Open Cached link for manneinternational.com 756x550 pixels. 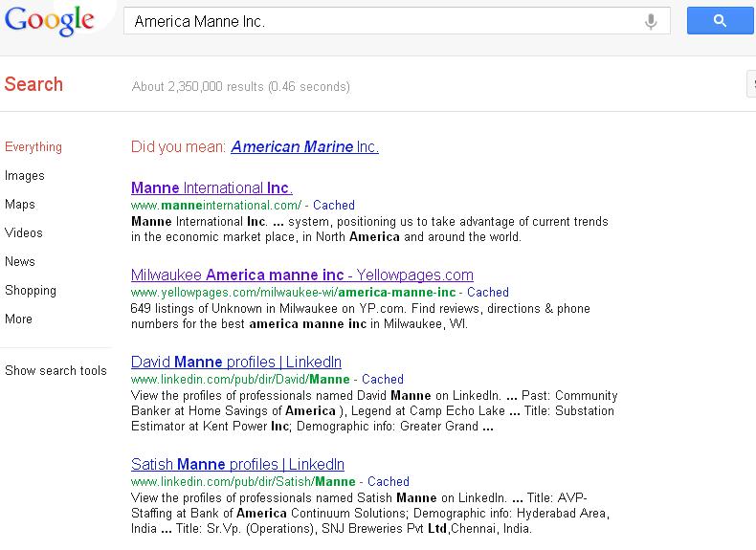point(334,206)
